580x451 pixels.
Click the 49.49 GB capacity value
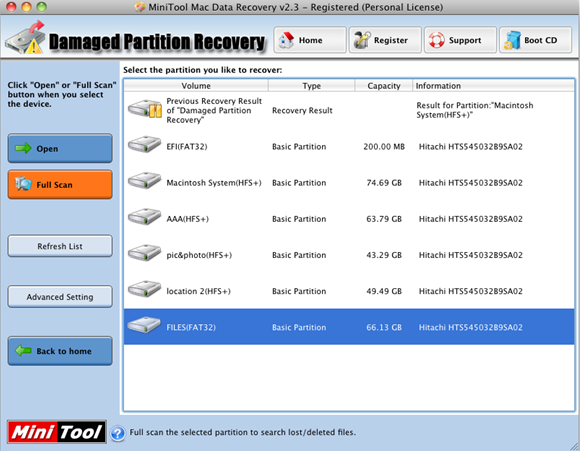384,292
